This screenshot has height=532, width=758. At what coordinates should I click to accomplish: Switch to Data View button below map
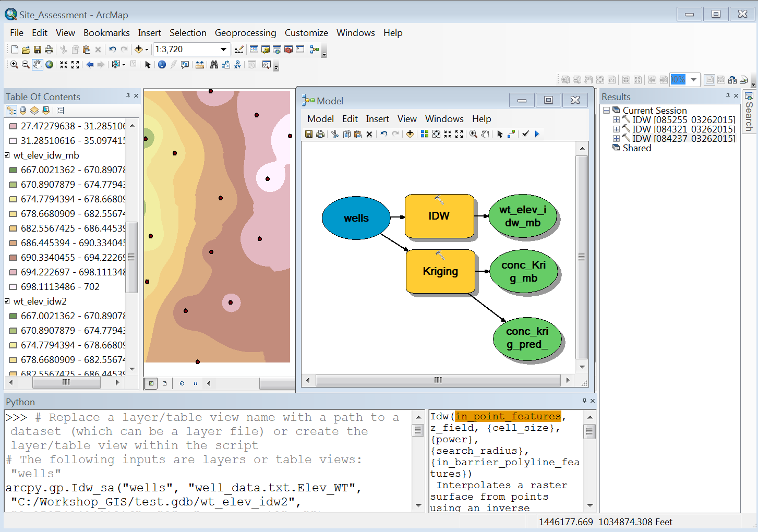[x=151, y=383]
